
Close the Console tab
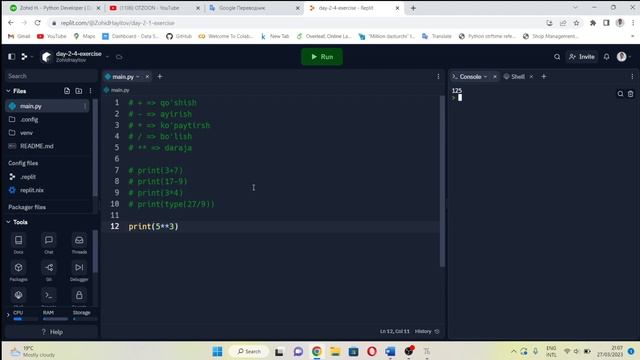(495, 77)
